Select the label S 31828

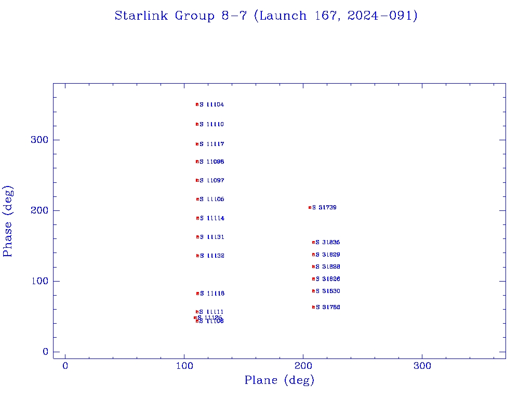pos(328,267)
